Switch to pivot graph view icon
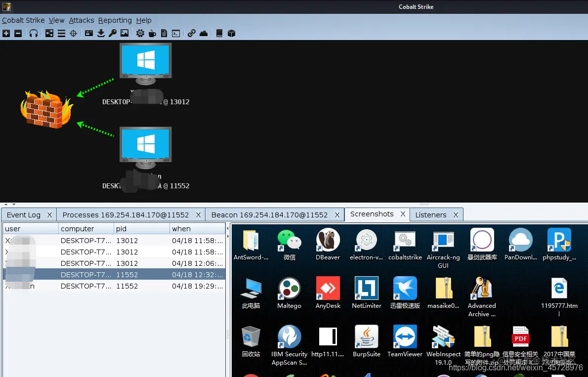 coord(49,34)
